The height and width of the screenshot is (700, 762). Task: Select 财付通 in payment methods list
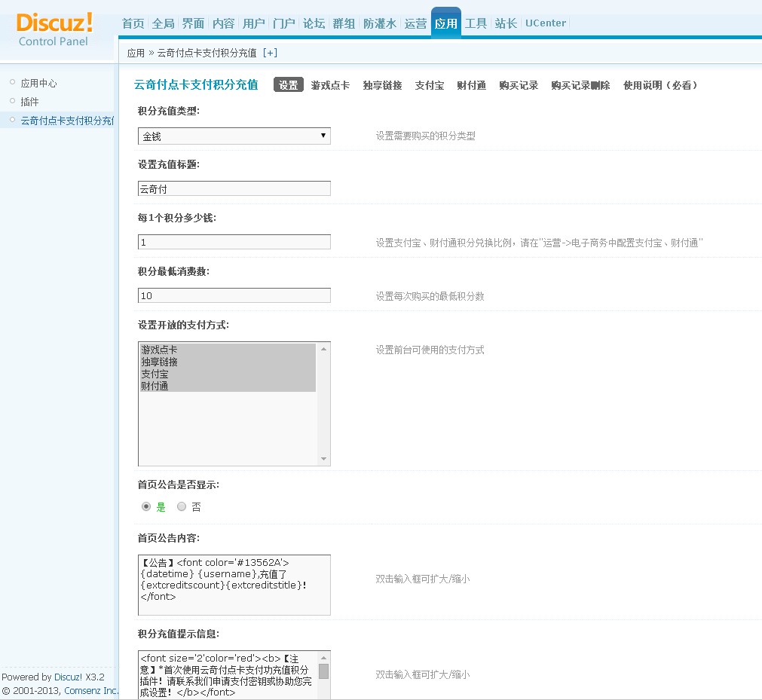click(155, 387)
